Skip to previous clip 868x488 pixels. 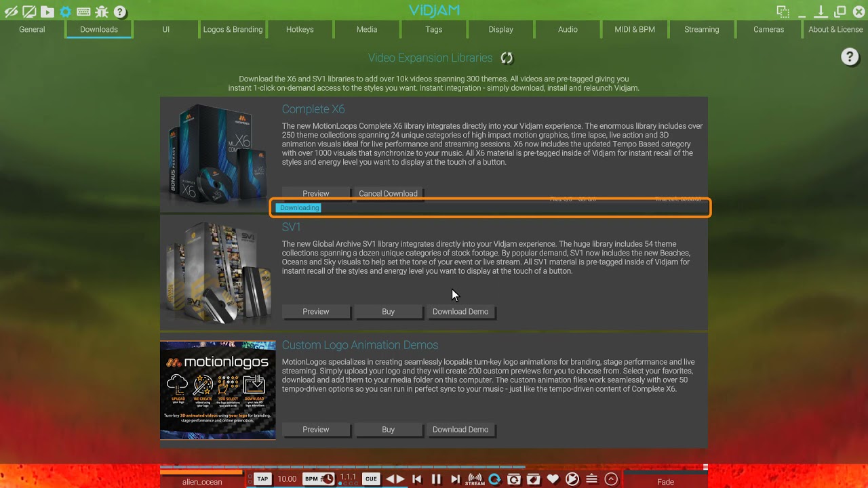click(417, 479)
